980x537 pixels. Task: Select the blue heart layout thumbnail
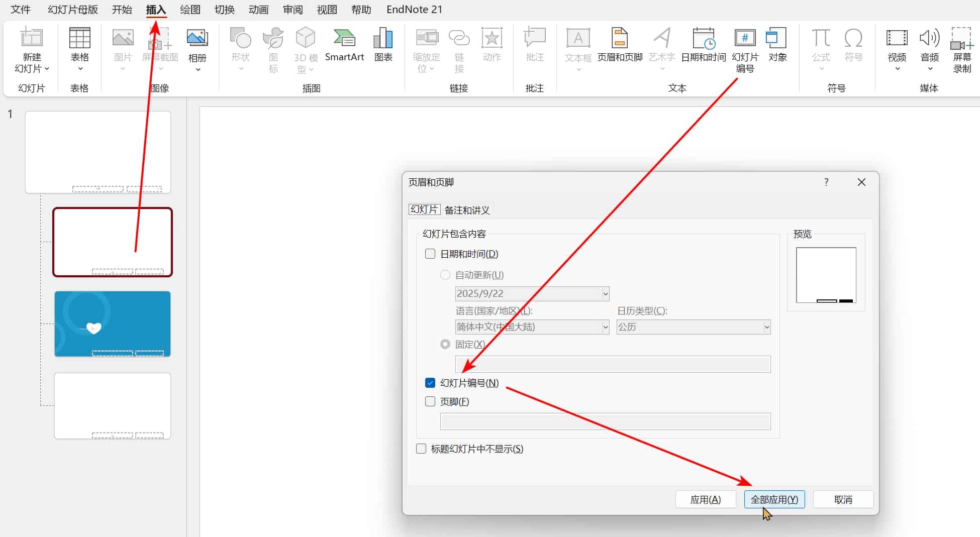point(113,324)
